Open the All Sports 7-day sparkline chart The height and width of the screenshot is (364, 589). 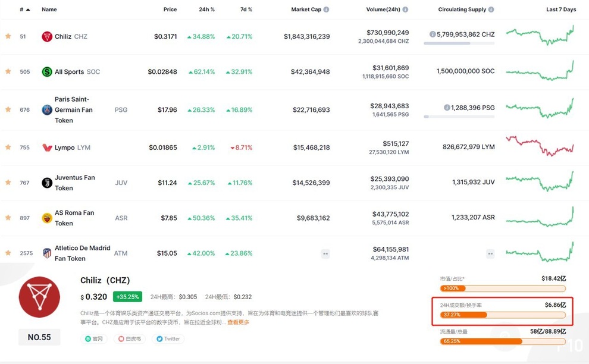[x=540, y=71]
